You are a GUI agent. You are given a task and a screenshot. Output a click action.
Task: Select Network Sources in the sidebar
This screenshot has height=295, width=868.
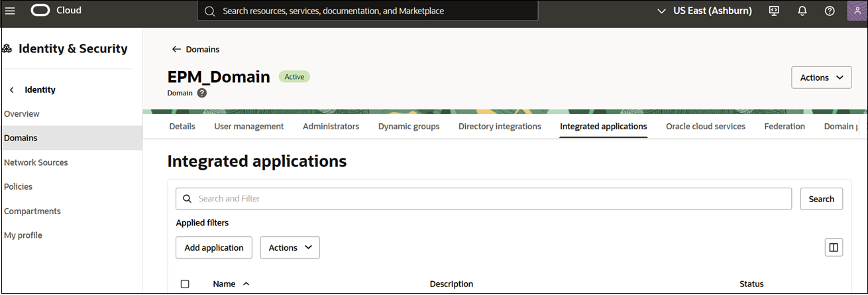point(36,162)
